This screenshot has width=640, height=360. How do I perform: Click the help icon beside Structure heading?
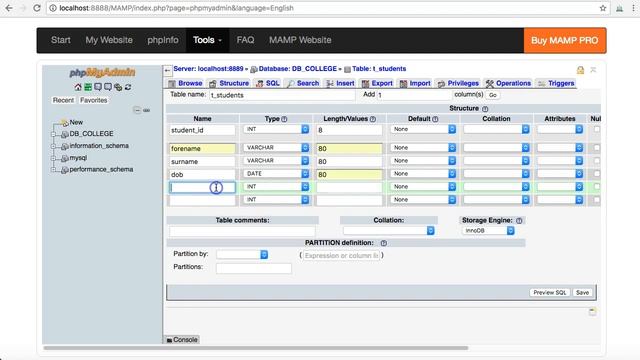[485, 109]
